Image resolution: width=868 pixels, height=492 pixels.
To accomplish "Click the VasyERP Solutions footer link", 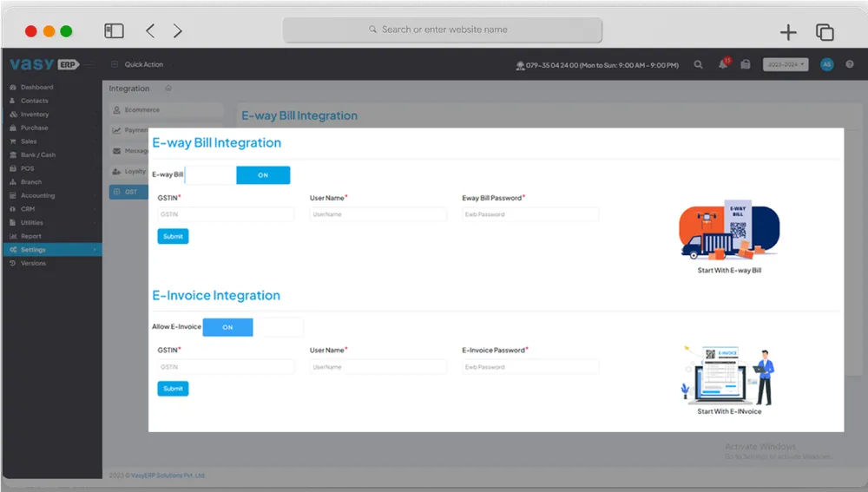I will coord(168,476).
